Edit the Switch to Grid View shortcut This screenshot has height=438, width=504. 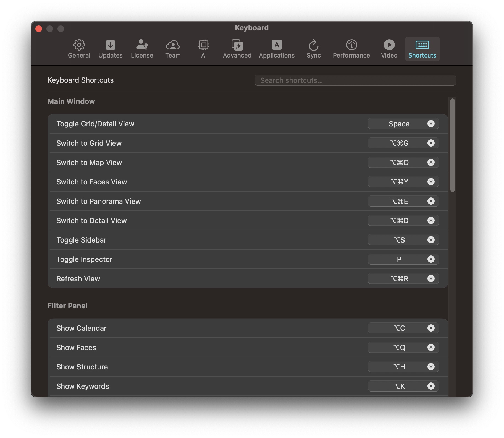(x=399, y=143)
